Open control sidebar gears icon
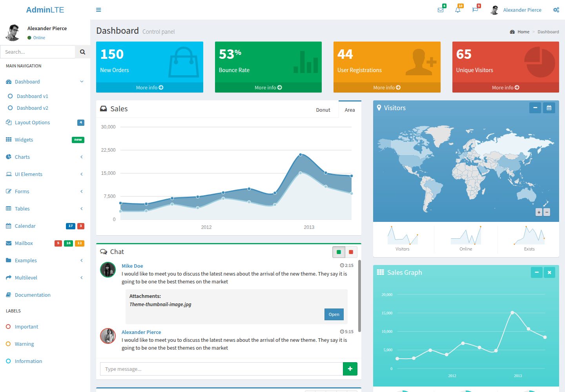Image resolution: width=565 pixels, height=392 pixels. pyautogui.click(x=556, y=10)
